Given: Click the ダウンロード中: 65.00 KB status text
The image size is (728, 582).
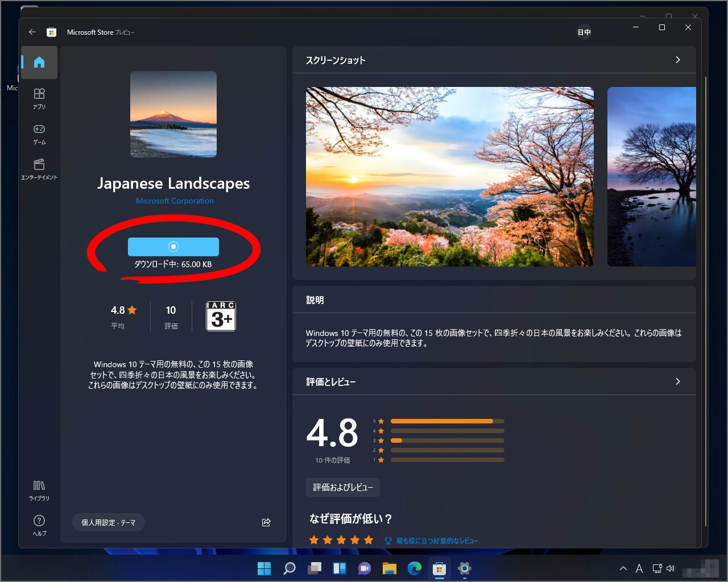Looking at the screenshot, I should (x=173, y=264).
